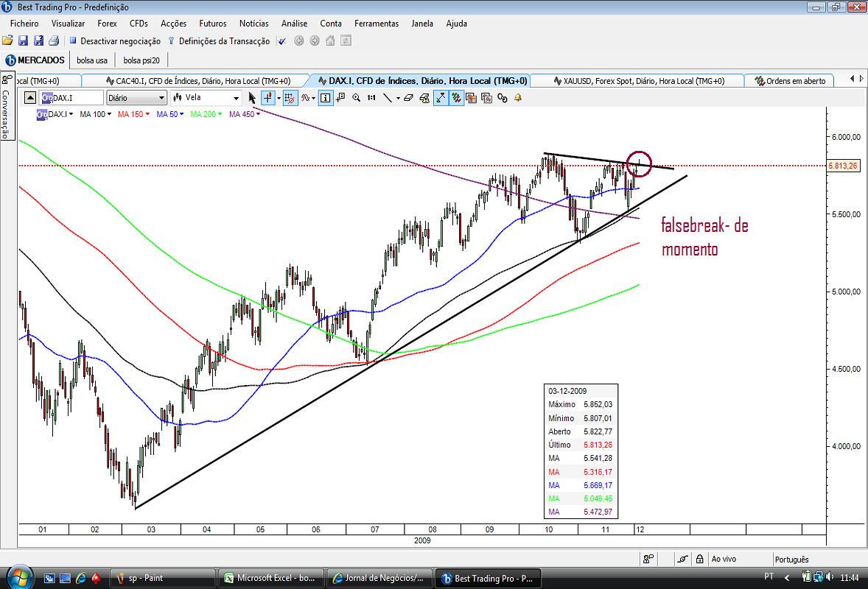The image size is (868, 589).
Task: Click the add data window icon
Action: tap(340, 98)
